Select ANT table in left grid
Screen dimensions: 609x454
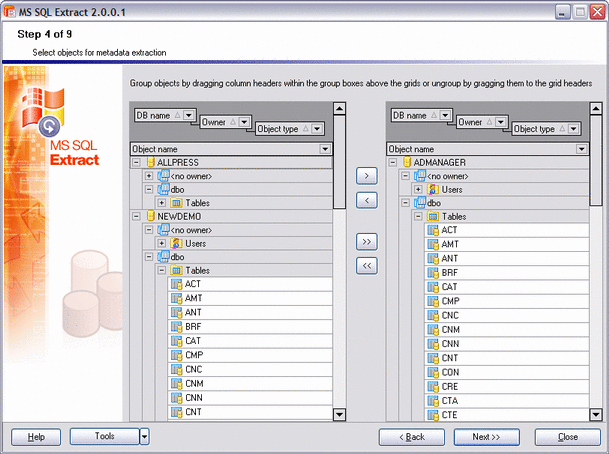(251, 312)
